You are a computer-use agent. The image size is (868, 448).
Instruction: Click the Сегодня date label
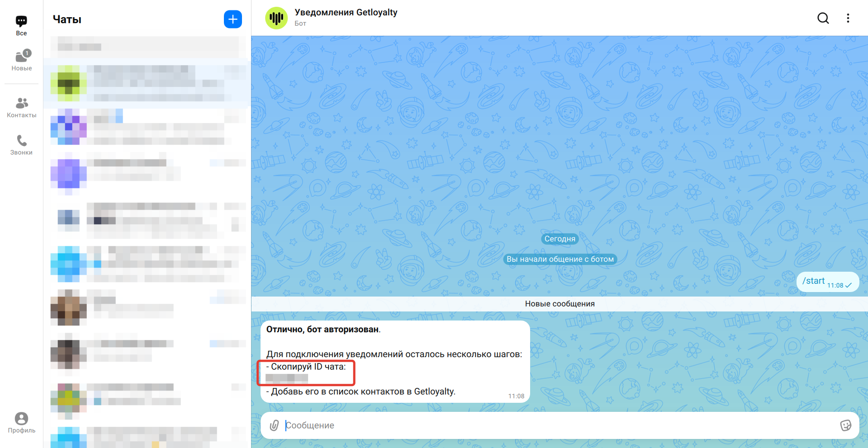pyautogui.click(x=560, y=239)
